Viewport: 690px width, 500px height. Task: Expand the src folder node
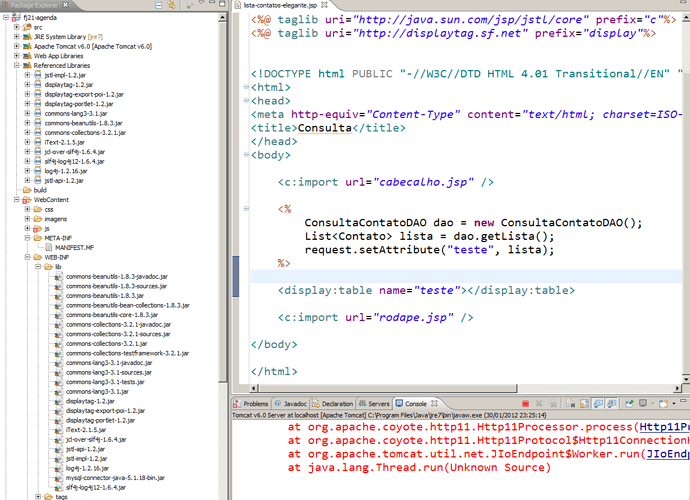(x=16, y=27)
